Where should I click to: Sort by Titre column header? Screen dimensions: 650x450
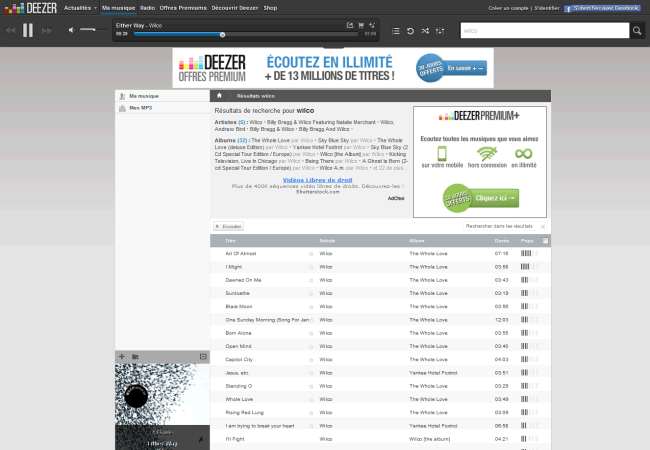230,241
